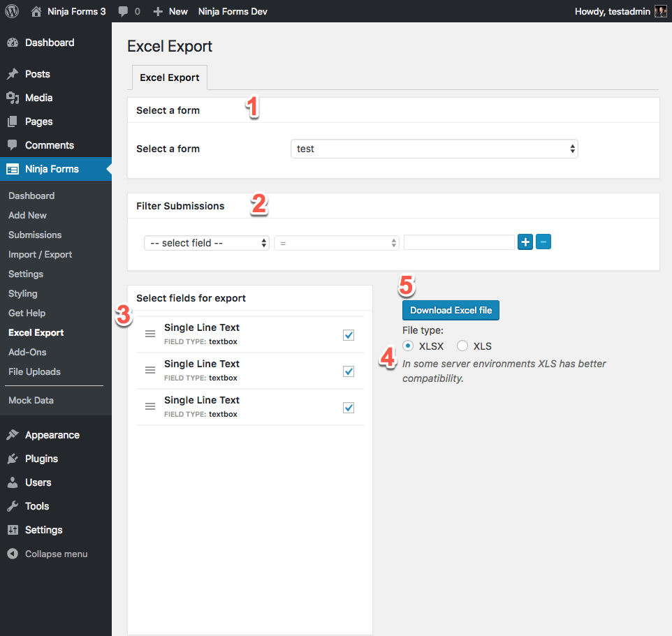
Task: Select the Plugins icon in the sidebar
Action: coord(14,459)
